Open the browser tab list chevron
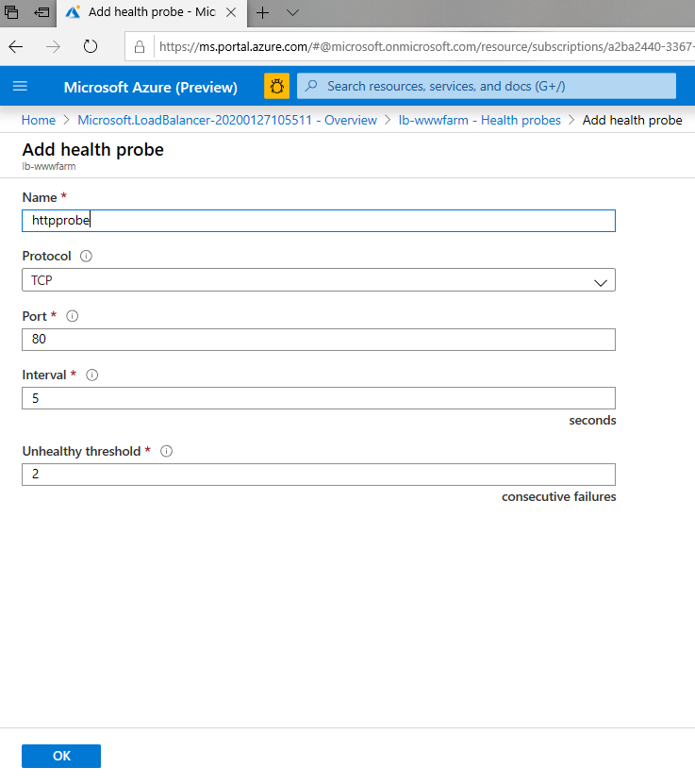695x784 pixels. click(292, 13)
